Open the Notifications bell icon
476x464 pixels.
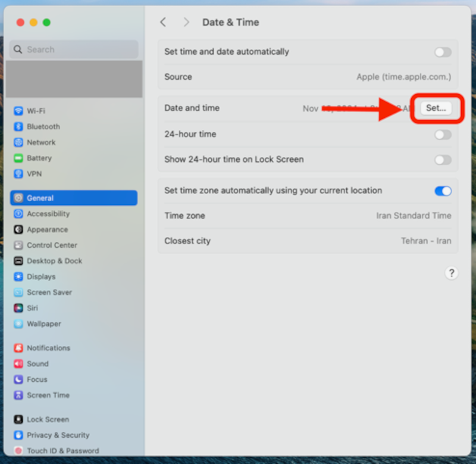18,348
